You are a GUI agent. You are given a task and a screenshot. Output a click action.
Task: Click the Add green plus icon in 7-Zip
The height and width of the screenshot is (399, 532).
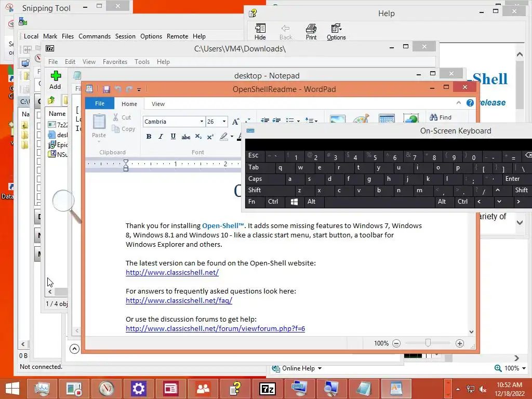(55, 76)
